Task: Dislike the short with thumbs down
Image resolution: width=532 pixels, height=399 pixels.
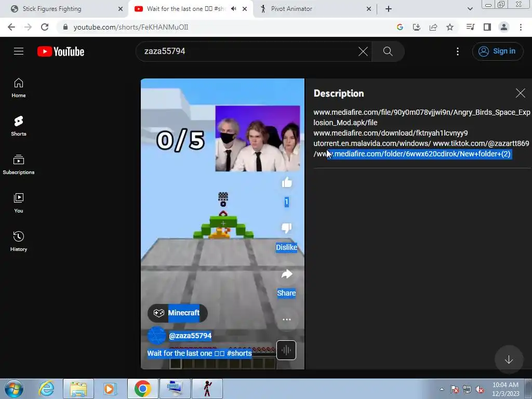Action: point(287,228)
